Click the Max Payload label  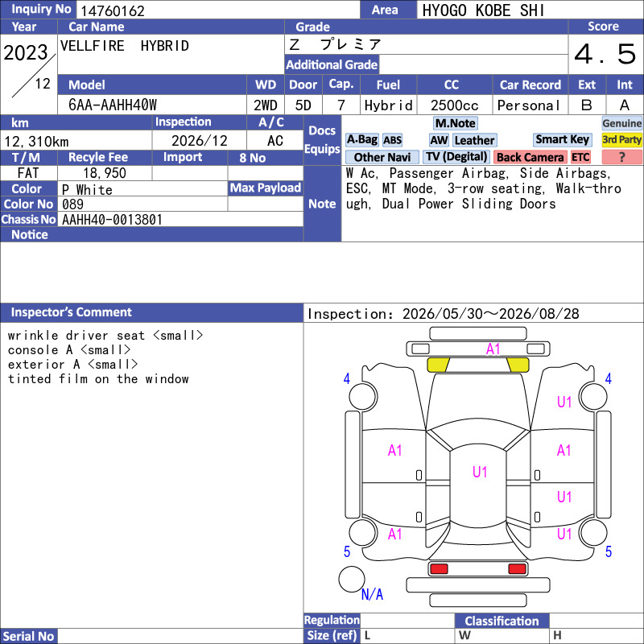point(266,188)
